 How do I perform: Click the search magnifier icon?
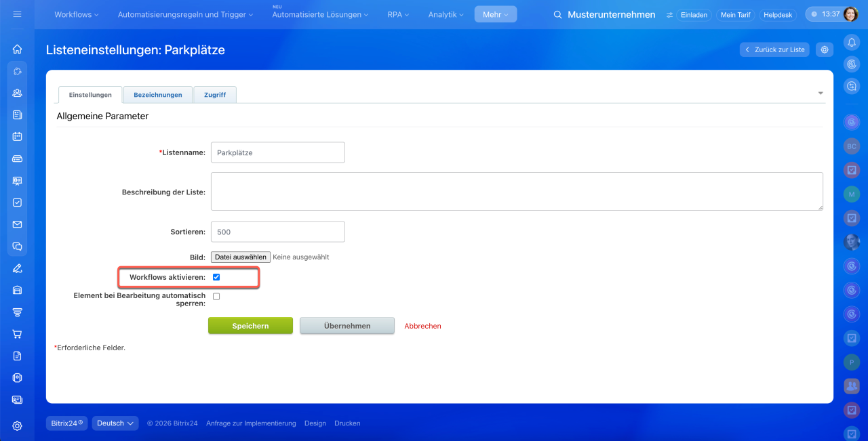point(557,14)
